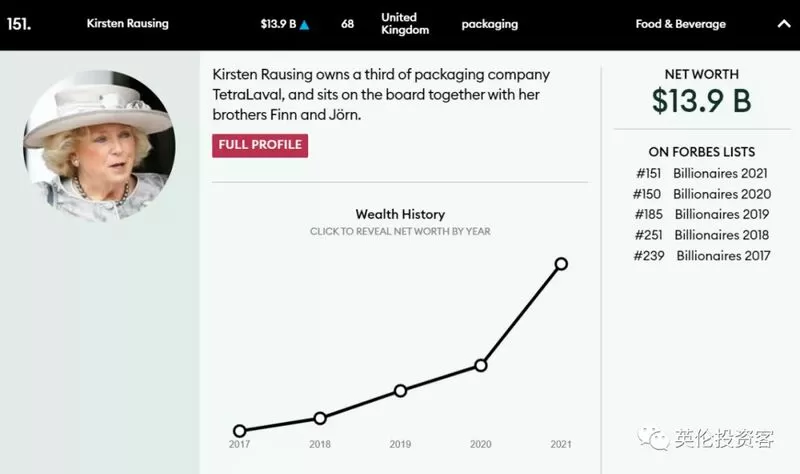Click Food & Beverage industry label
800x474 pixels.
[x=681, y=24]
